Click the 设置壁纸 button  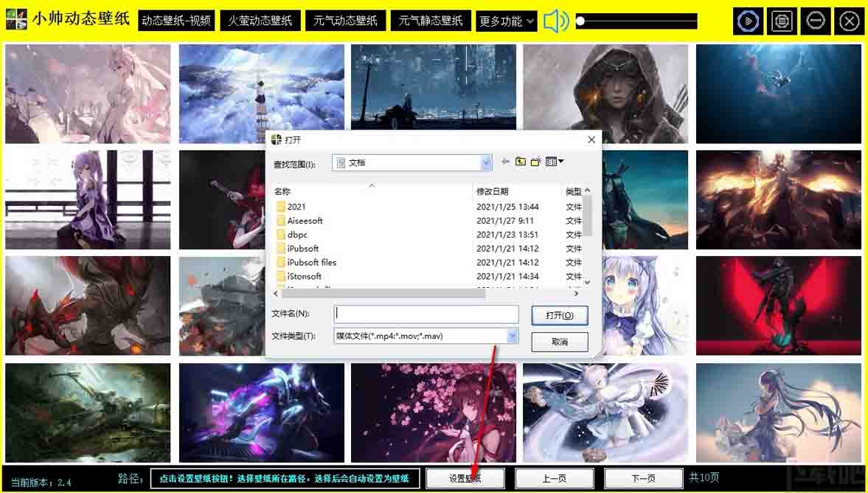(465, 478)
